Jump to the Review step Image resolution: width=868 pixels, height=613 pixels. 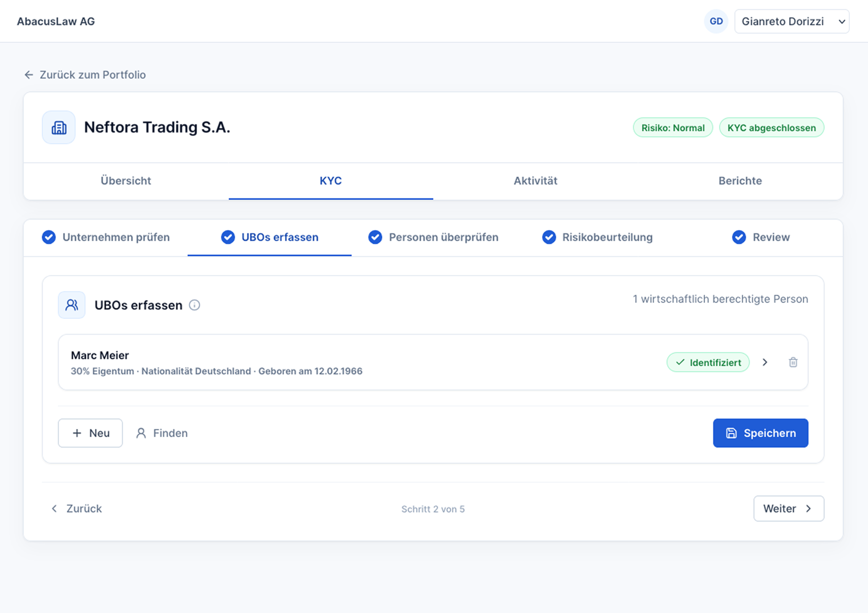[761, 237]
